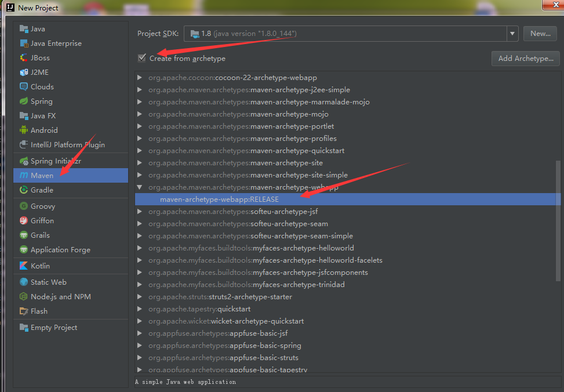Image resolution: width=564 pixels, height=392 pixels.
Task: Select the Griffon icon
Action: 24,221
